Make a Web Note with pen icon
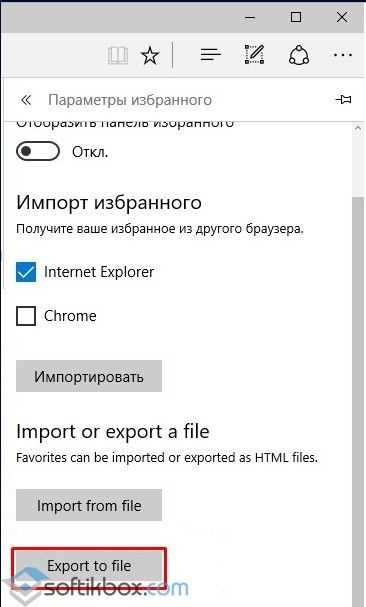Image resolution: width=366 pixels, height=607 pixels. (x=254, y=55)
